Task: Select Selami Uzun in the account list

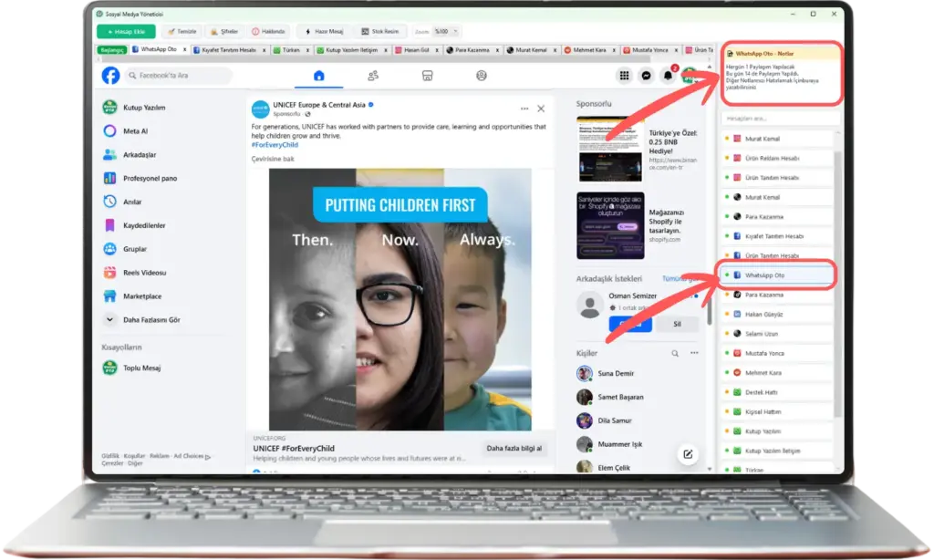Action: pyautogui.click(x=777, y=334)
